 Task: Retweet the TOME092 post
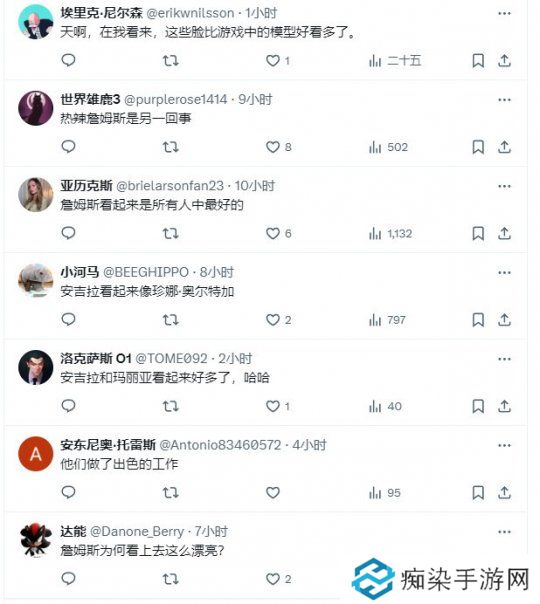tap(170, 406)
